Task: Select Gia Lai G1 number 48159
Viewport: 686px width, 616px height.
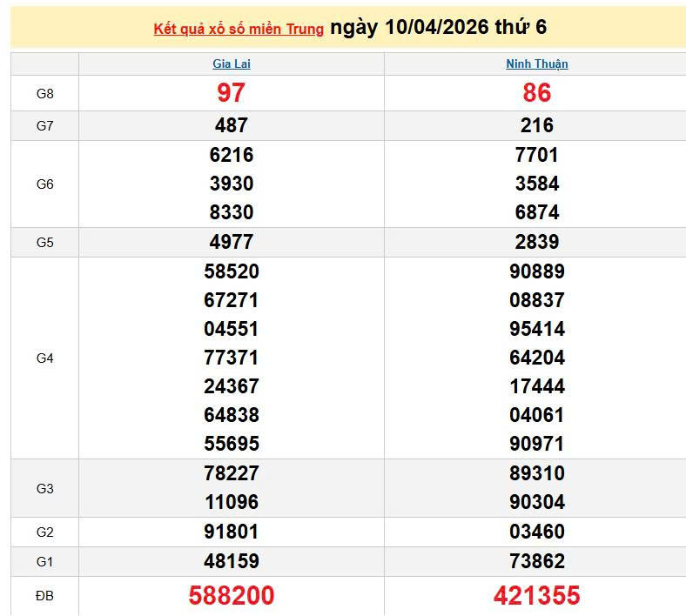Action: coord(232,561)
